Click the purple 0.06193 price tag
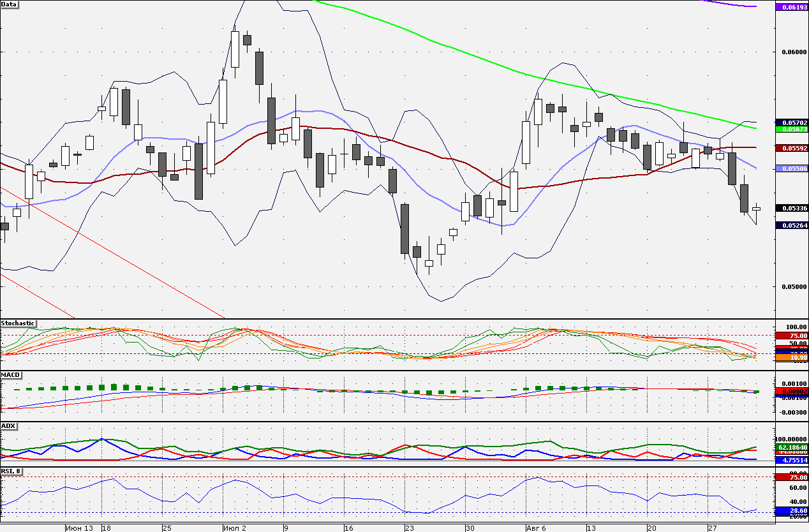 (791, 6)
